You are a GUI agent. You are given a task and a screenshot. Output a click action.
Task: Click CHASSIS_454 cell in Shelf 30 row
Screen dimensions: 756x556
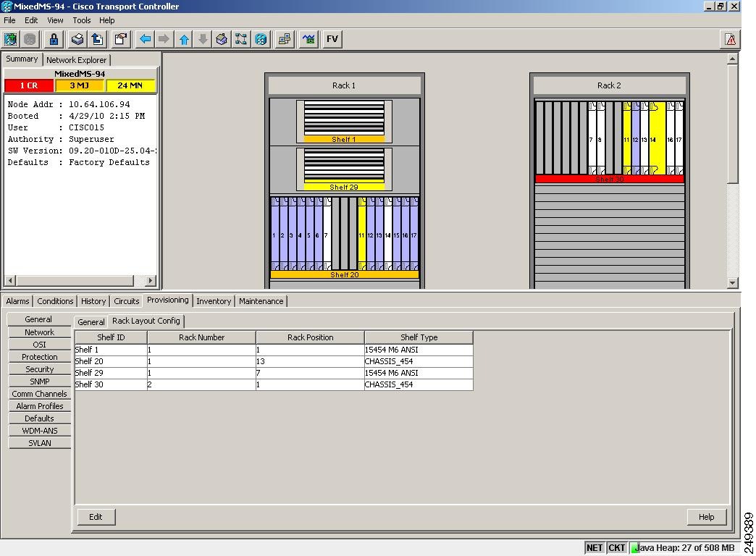419,384
